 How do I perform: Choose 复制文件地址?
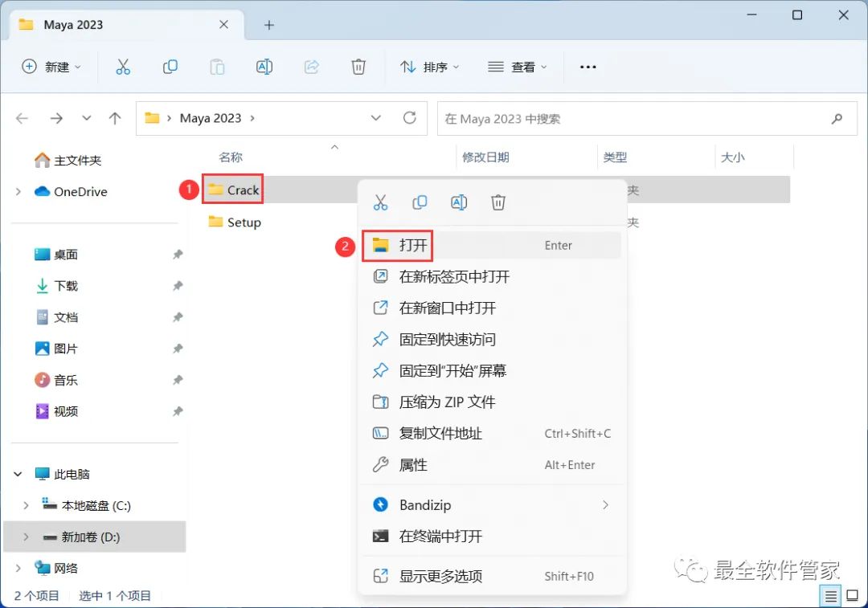point(491,433)
